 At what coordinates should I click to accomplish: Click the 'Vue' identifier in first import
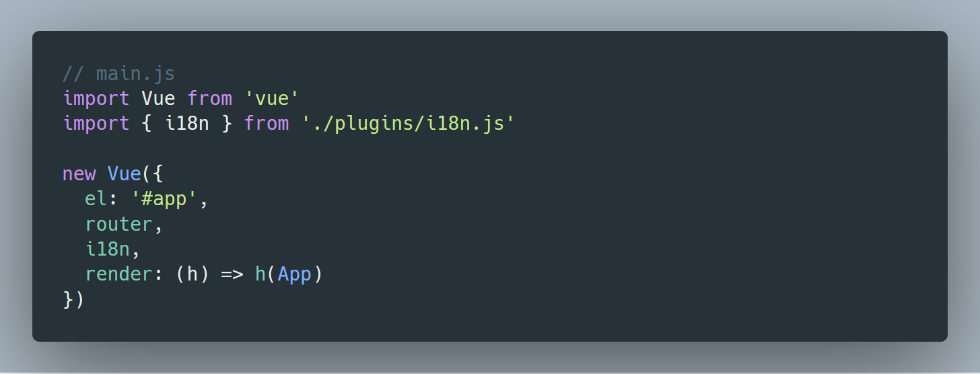[x=158, y=98]
